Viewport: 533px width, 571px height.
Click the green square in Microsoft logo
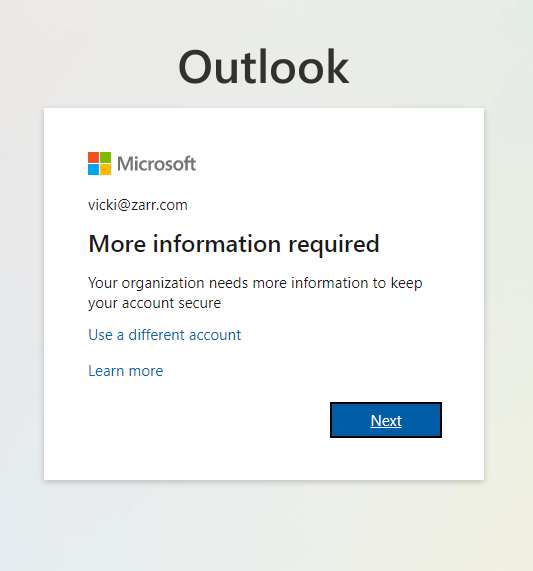pos(106,157)
